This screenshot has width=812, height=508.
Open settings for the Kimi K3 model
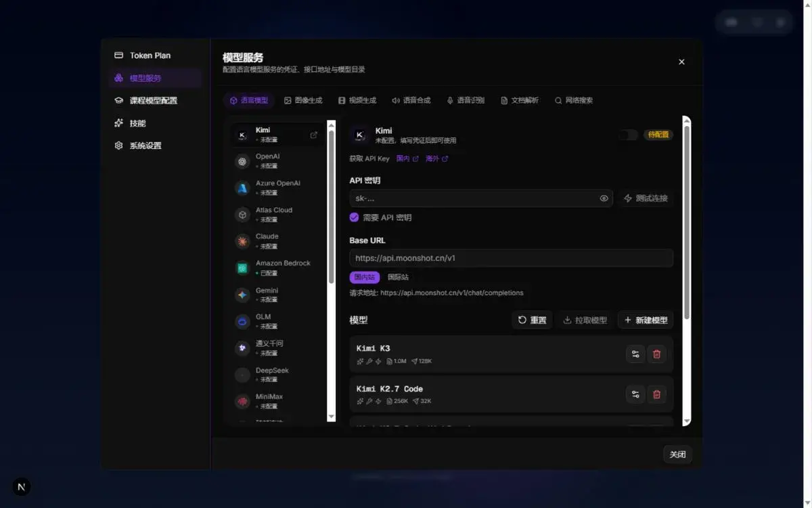pyautogui.click(x=635, y=354)
